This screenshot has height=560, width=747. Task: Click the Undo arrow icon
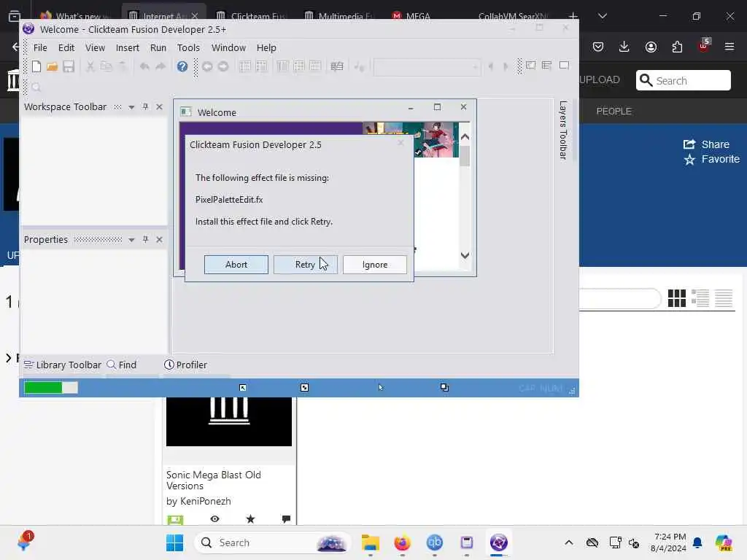[x=144, y=66]
